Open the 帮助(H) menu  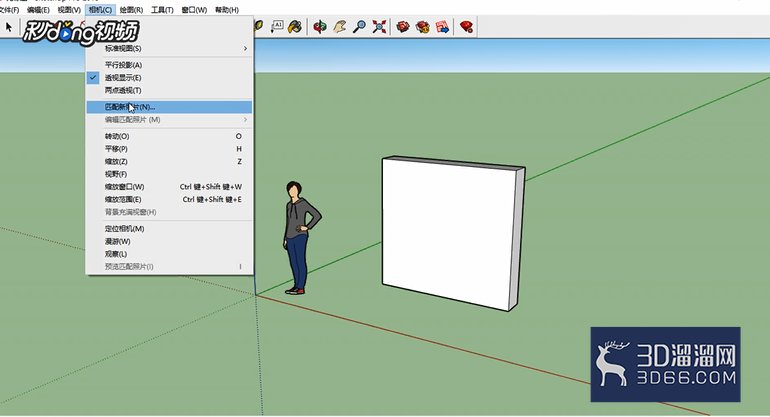click(x=226, y=10)
